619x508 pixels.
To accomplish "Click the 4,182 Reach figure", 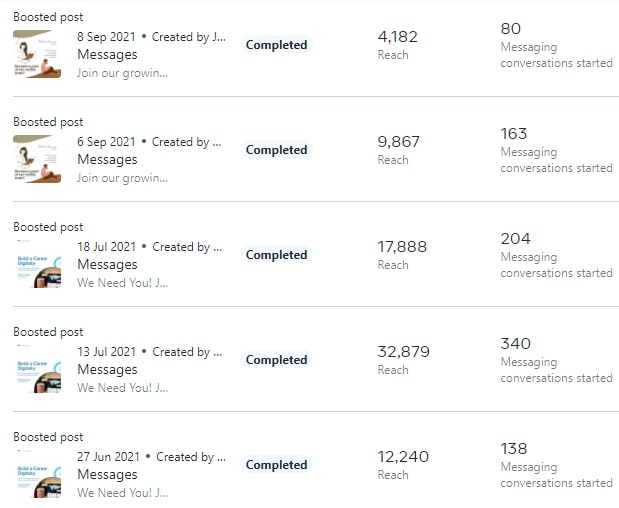I will click(397, 37).
